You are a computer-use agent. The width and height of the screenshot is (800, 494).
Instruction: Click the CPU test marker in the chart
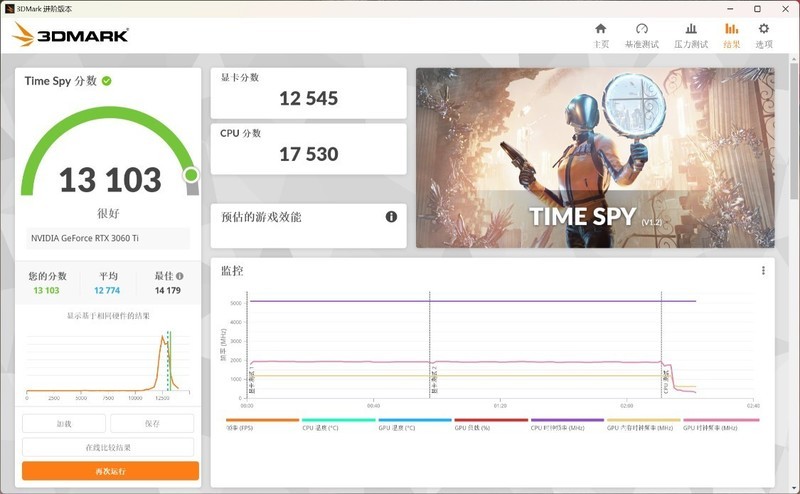666,383
